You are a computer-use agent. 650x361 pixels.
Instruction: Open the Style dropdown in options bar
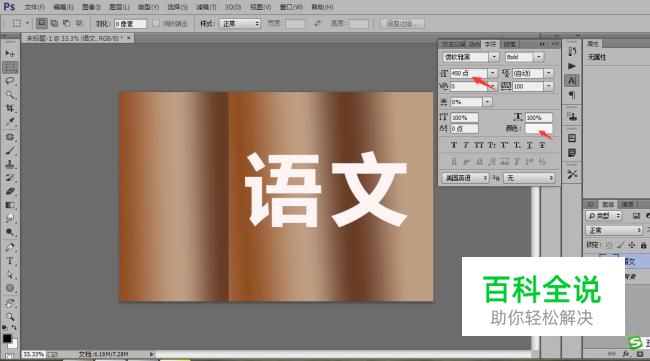tap(240, 24)
